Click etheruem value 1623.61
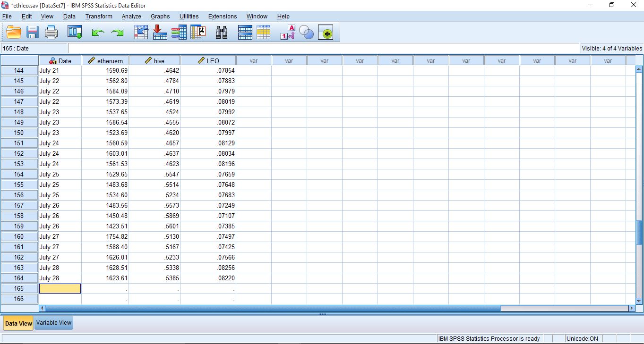Viewport: 644px width, 344px height. [x=105, y=278]
